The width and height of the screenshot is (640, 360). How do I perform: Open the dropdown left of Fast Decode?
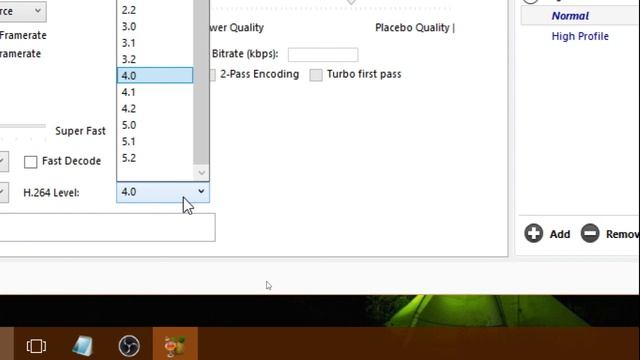pyautogui.click(x=4, y=161)
